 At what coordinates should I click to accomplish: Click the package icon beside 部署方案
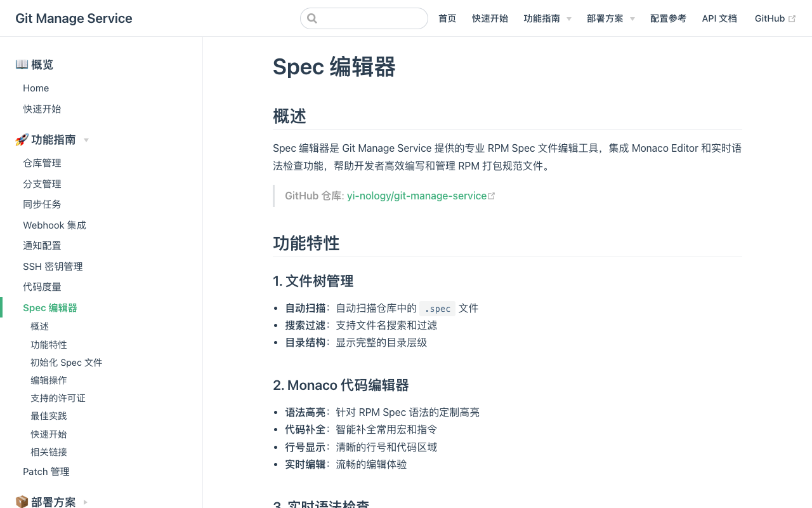pos(21,502)
